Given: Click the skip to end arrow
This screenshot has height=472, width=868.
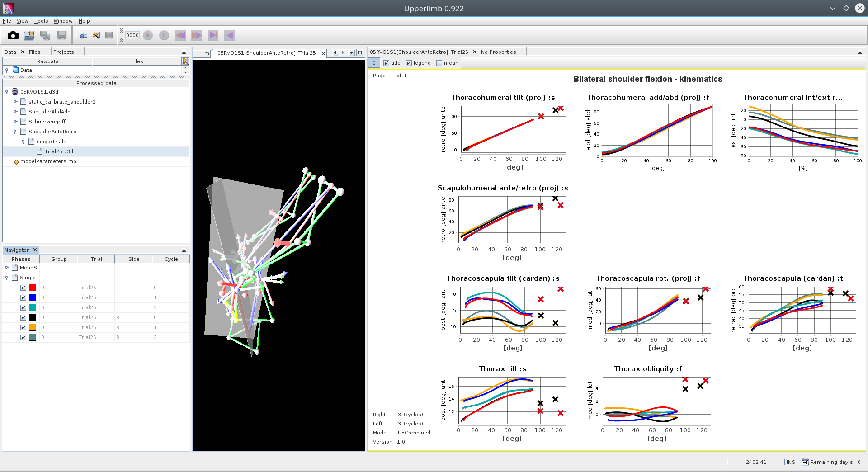Looking at the screenshot, I should click(213, 35).
